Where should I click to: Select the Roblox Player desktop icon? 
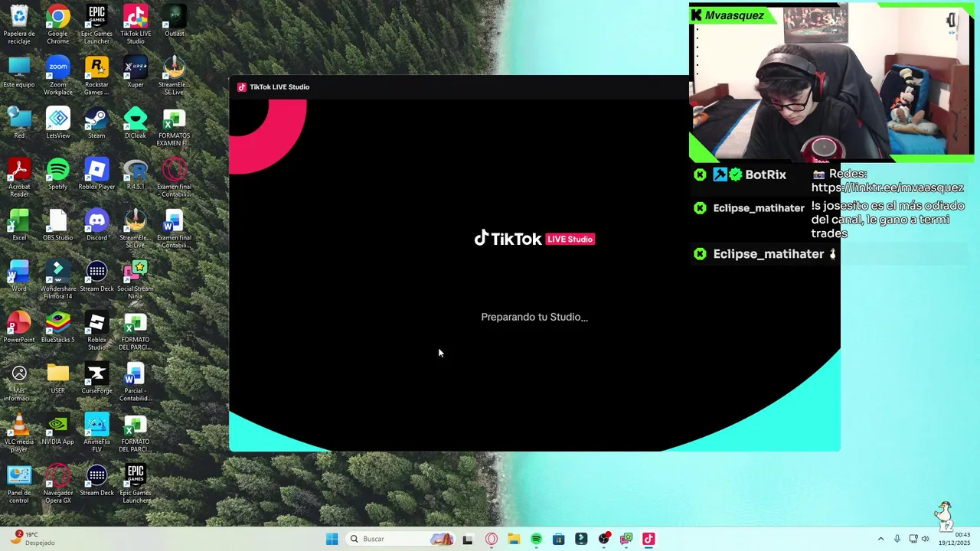click(96, 174)
